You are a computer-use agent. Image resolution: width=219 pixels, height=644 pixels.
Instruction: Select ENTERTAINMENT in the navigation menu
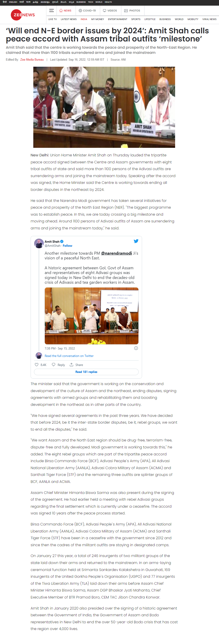click(x=118, y=19)
